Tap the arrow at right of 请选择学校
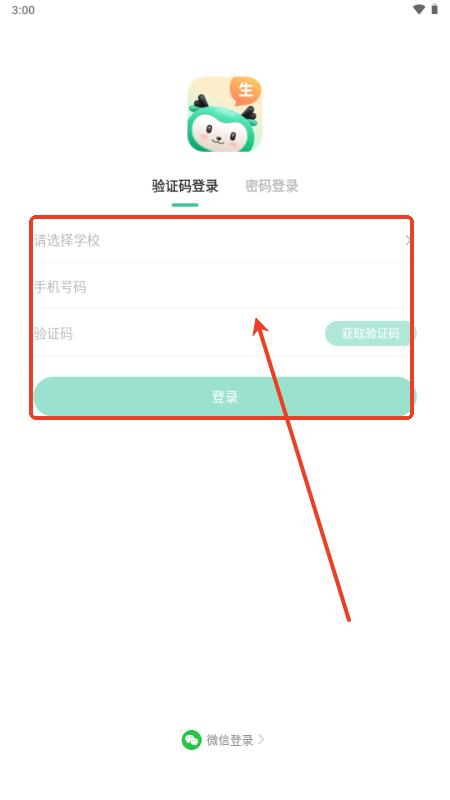Image resolution: width=450 pixels, height=800 pixels. click(x=409, y=240)
